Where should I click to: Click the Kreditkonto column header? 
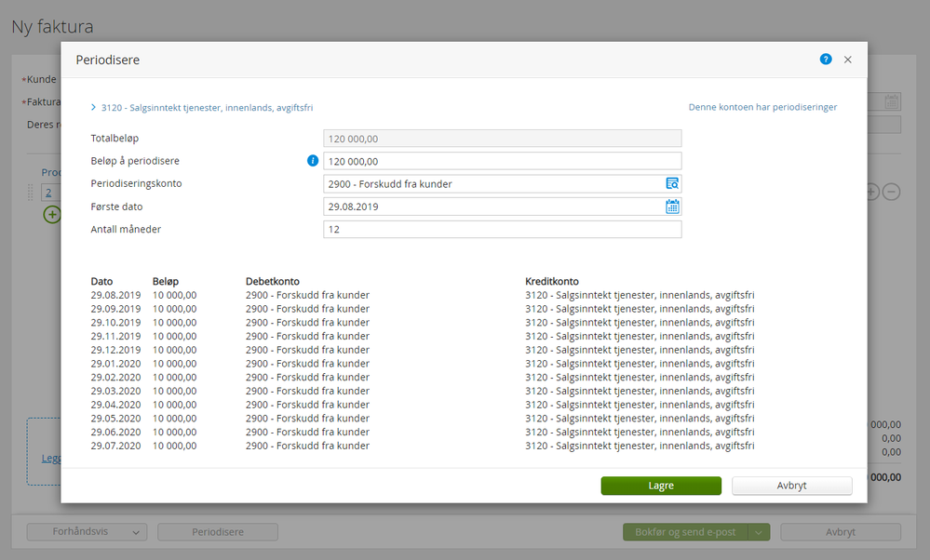pos(552,282)
